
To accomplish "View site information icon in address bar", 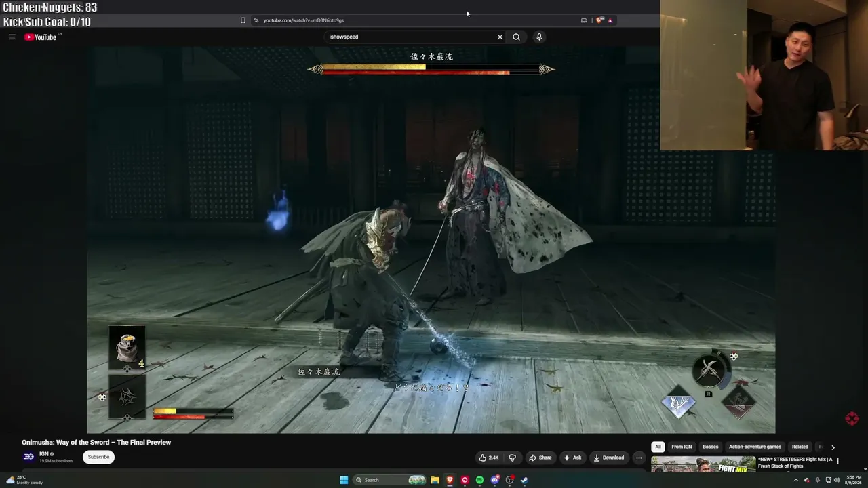I will click(x=256, y=20).
